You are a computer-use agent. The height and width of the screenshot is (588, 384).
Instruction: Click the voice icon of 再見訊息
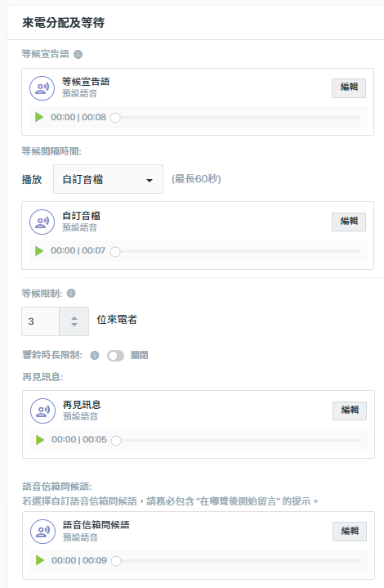pos(43,411)
